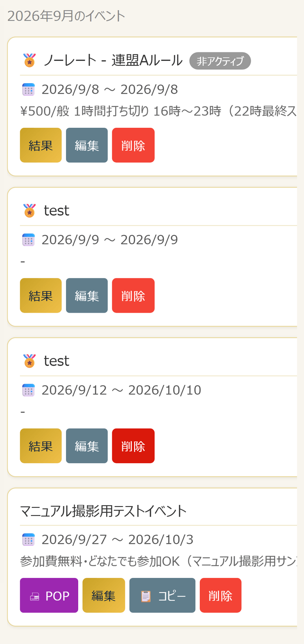Screen dimensions: 304x644
Task: Delete the 2026/9/12 test event
Action: 133,446
